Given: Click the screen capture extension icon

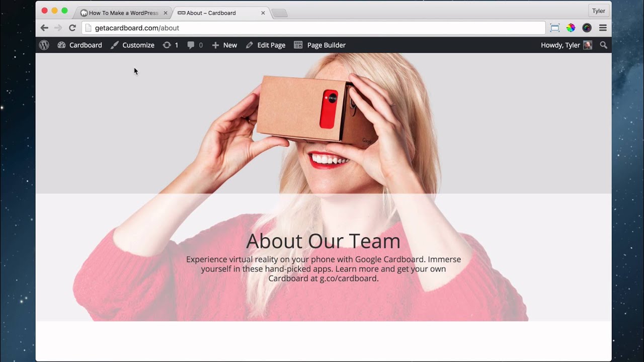Looking at the screenshot, I should [554, 28].
